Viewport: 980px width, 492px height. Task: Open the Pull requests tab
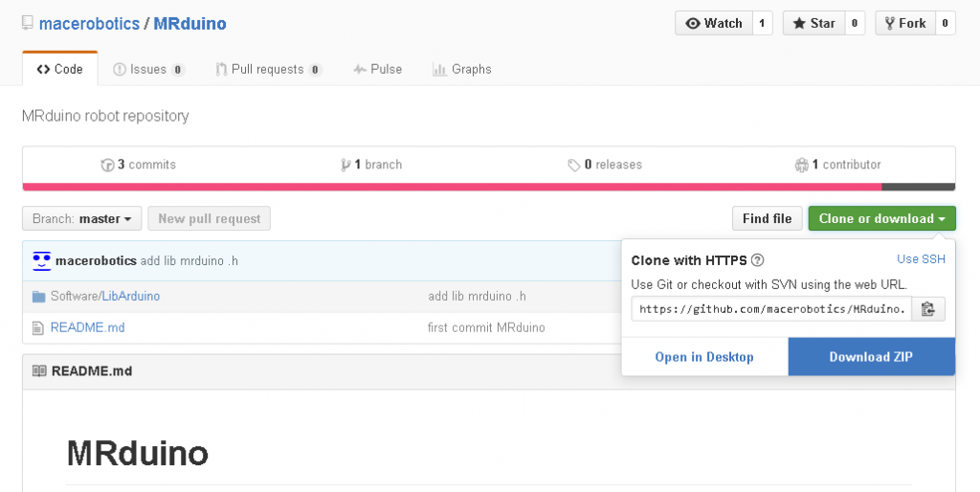[268, 69]
